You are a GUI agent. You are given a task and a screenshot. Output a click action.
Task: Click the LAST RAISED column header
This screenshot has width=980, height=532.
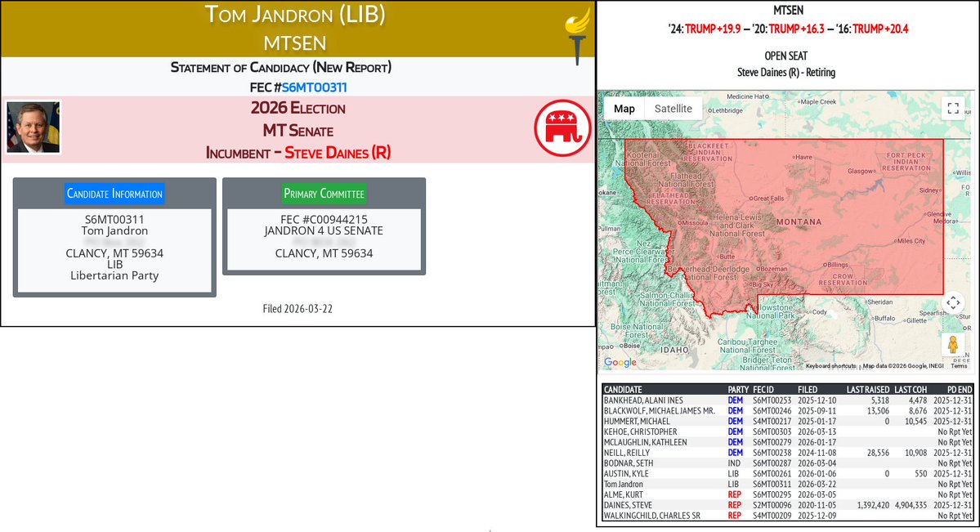click(x=867, y=390)
